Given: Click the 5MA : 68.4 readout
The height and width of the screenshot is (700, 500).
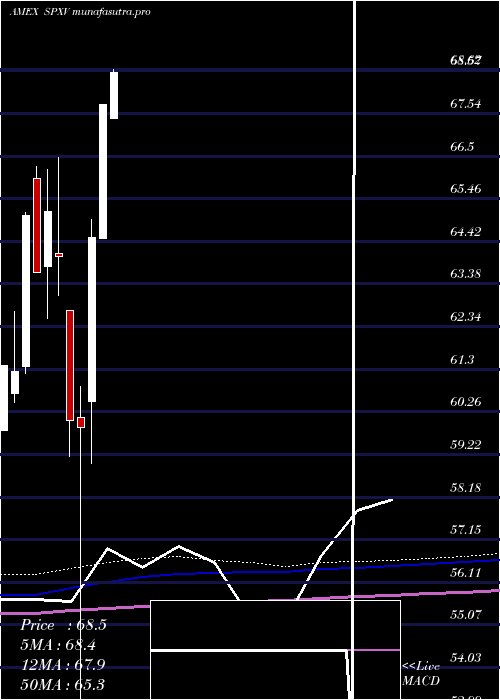Looking at the screenshot, I should [58, 645].
